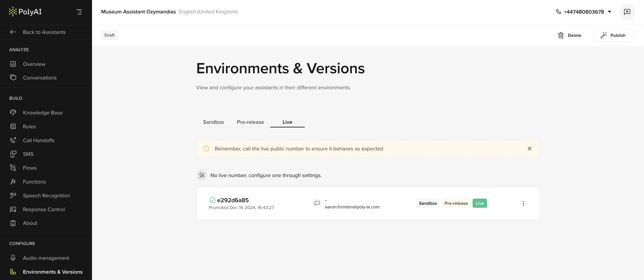Switch to the Pre-release tab
644x280 pixels.
(x=250, y=122)
